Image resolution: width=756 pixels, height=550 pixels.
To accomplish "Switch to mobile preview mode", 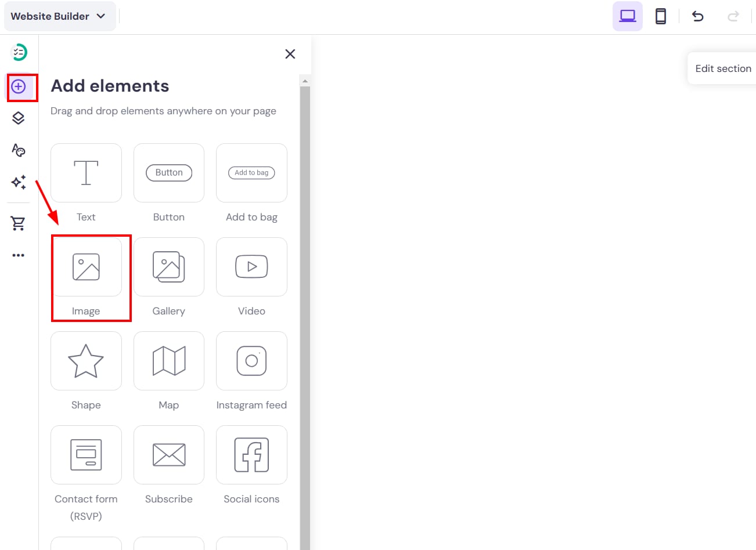I will pyautogui.click(x=660, y=16).
